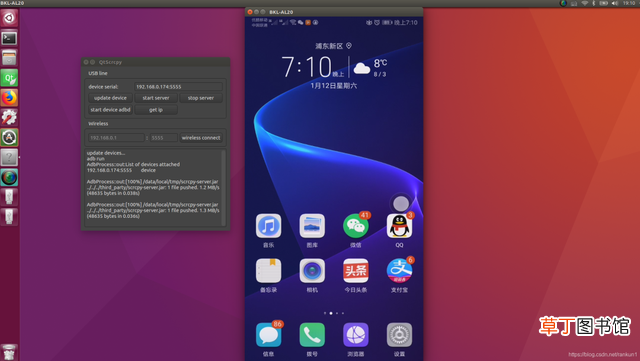The width and height of the screenshot is (640, 361).
Task: Open the battery indicator in the top panel
Action: [x=603, y=3]
